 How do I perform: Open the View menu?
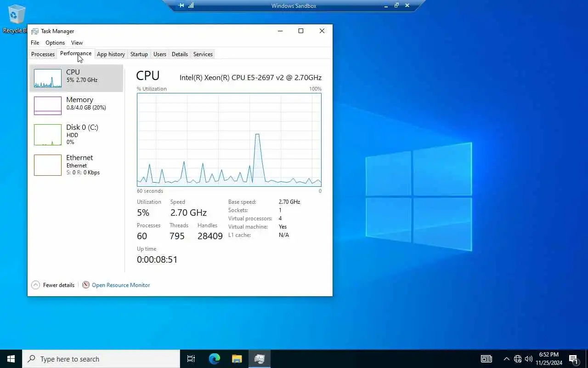tap(77, 43)
